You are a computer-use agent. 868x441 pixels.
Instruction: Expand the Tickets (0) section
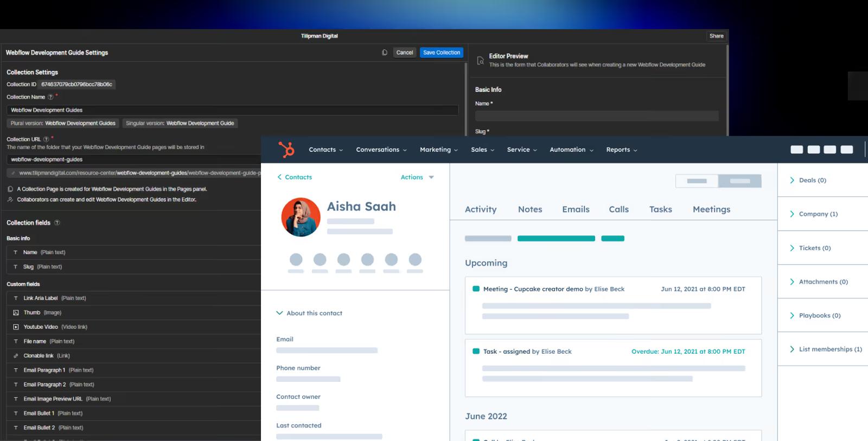[810, 248]
